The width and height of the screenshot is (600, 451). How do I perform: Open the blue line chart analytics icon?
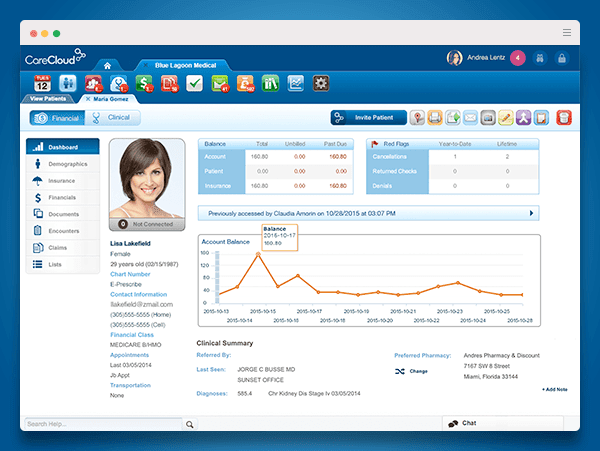(x=296, y=83)
